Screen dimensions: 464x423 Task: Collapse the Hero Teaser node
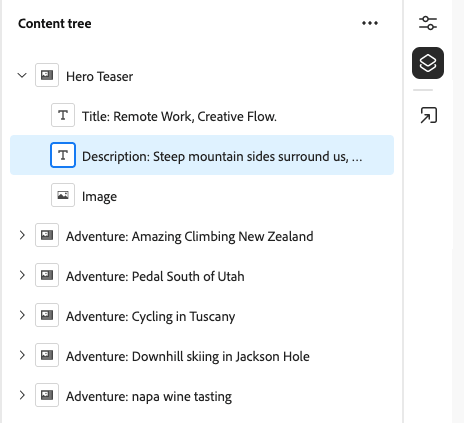[22, 75]
